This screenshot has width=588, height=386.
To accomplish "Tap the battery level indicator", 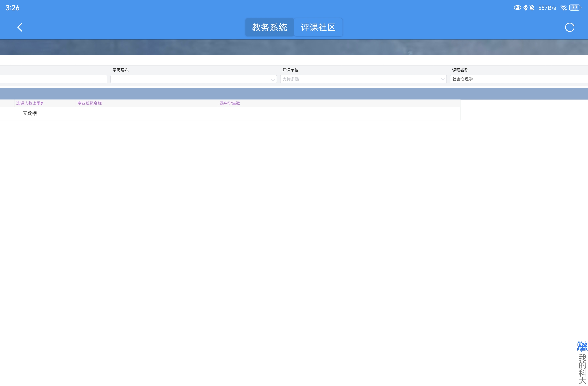I will pos(575,8).
